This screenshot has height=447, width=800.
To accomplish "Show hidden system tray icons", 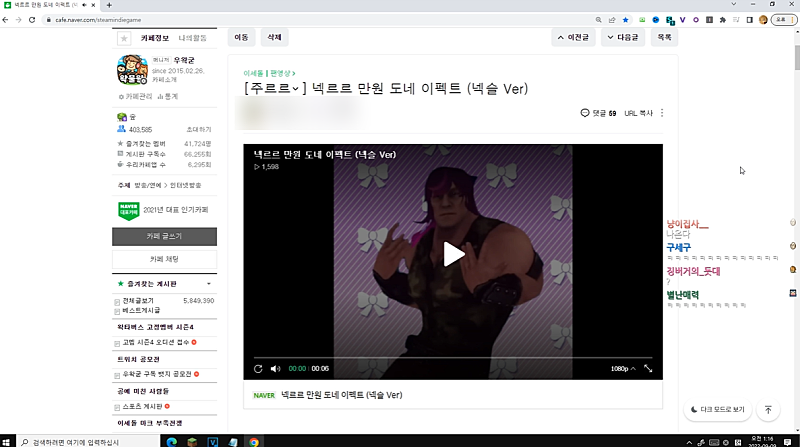I will click(x=689, y=442).
